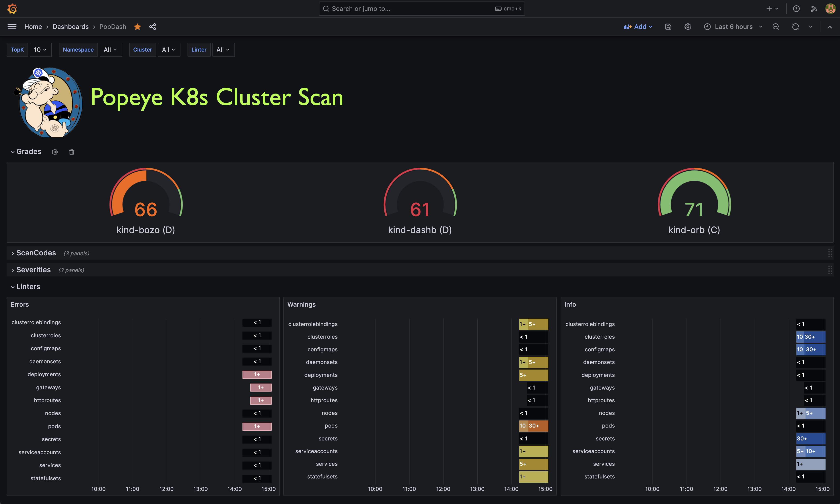The height and width of the screenshot is (504, 840).
Task: Click the Add panel button
Action: (638, 26)
